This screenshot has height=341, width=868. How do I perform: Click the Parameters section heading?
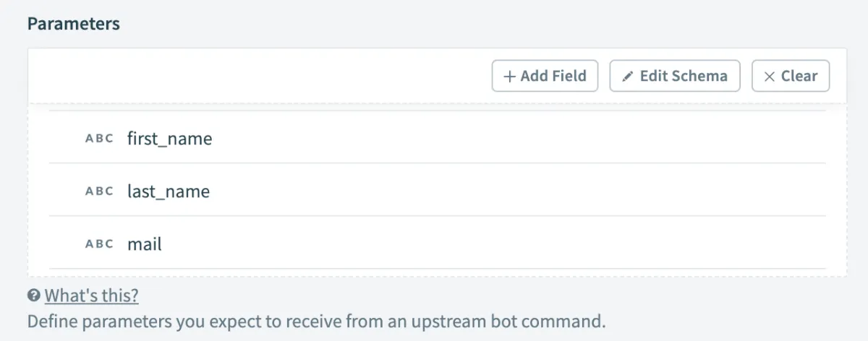[73, 23]
